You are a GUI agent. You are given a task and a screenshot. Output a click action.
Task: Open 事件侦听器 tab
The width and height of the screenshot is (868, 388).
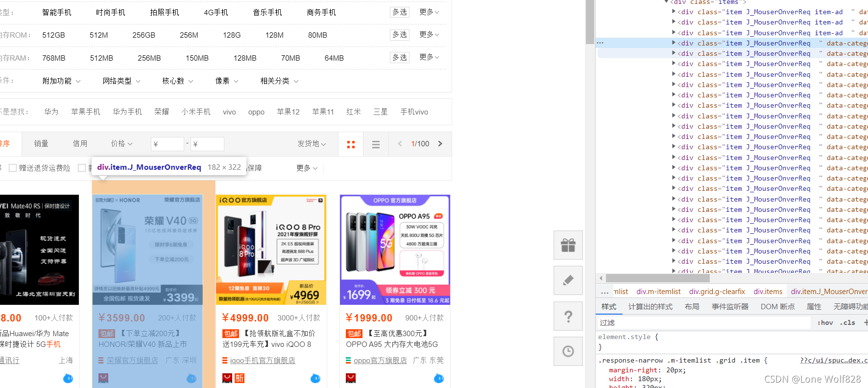730,307
